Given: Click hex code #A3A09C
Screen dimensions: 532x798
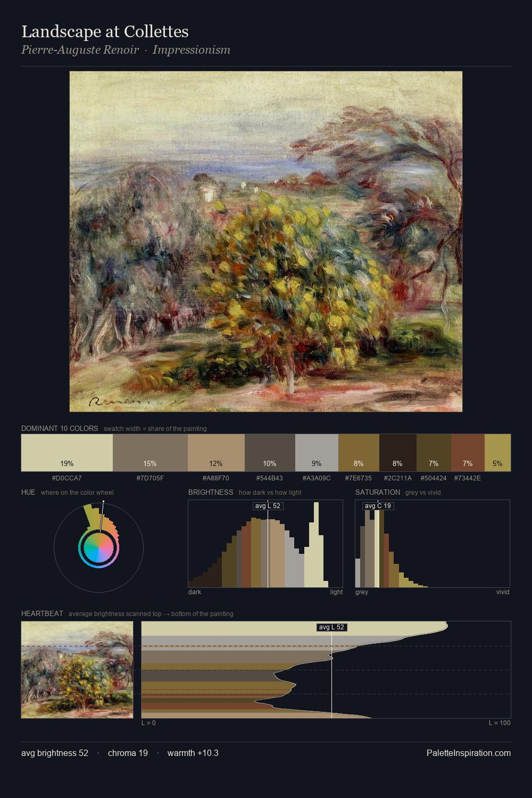Looking at the screenshot, I should pyautogui.click(x=317, y=478).
